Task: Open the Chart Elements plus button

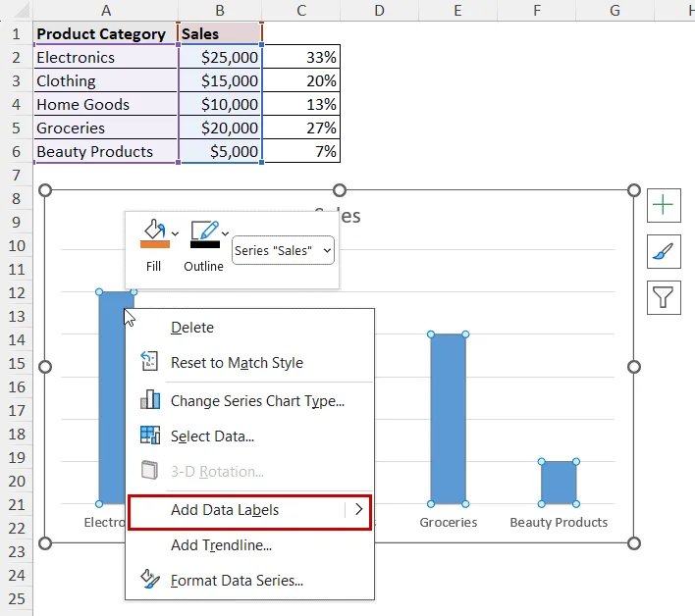Action: pos(664,205)
